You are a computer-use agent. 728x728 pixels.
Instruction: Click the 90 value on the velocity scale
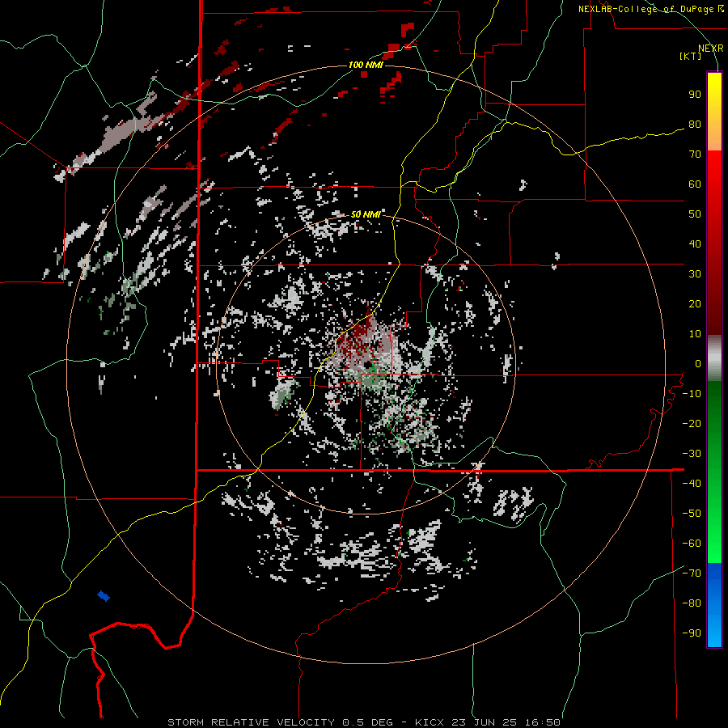tap(695, 95)
